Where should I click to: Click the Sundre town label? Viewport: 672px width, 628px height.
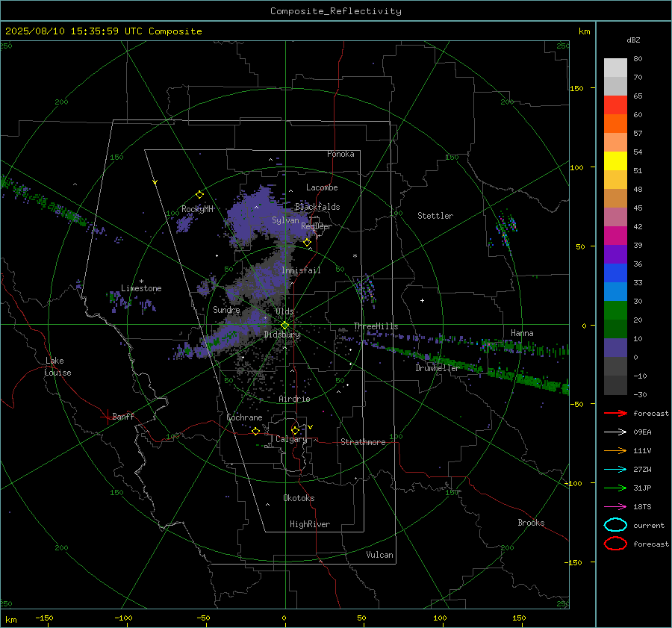coord(226,309)
